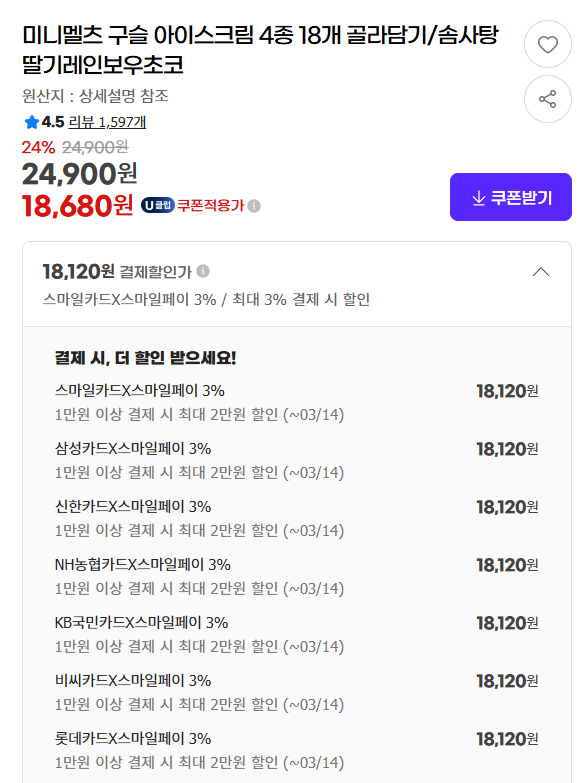Open the share icon button
581x783 pixels.
[548, 99]
